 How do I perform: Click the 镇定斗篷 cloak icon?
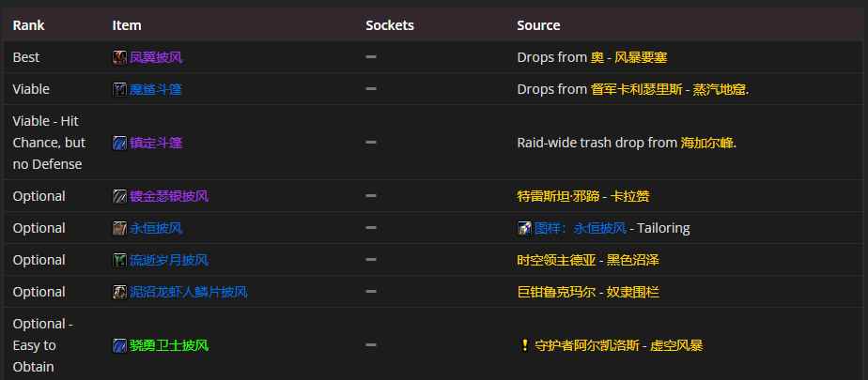119,143
